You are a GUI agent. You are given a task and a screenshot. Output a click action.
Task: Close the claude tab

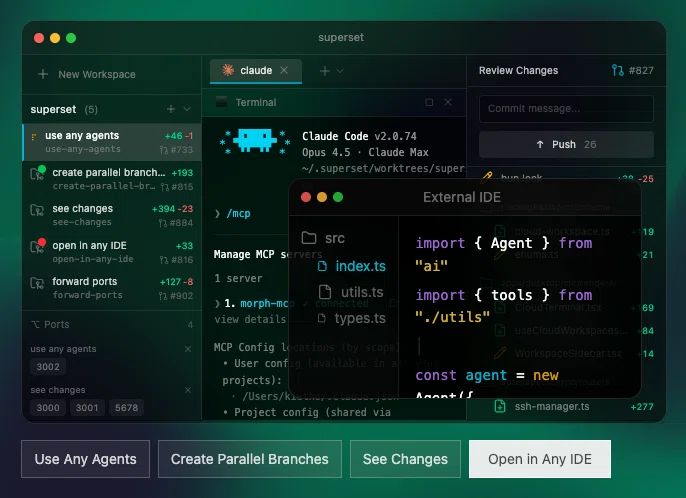pyautogui.click(x=284, y=70)
